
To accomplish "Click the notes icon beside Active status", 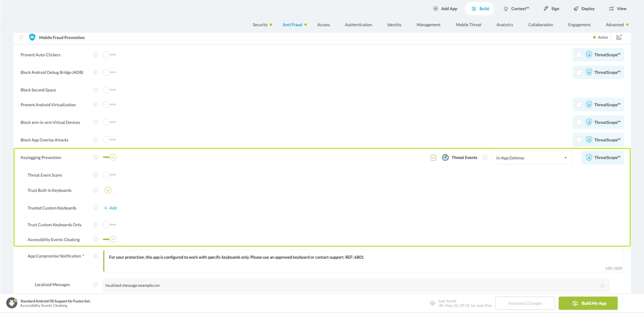I will coord(619,37).
